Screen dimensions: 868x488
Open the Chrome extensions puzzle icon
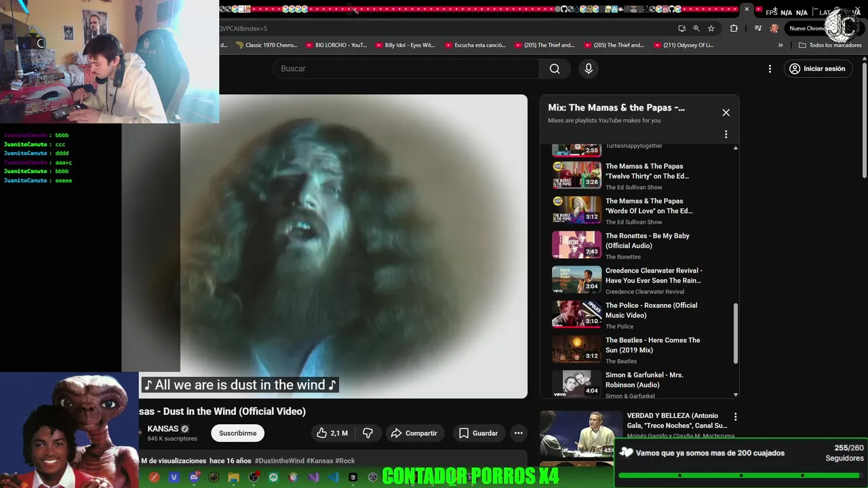click(734, 28)
